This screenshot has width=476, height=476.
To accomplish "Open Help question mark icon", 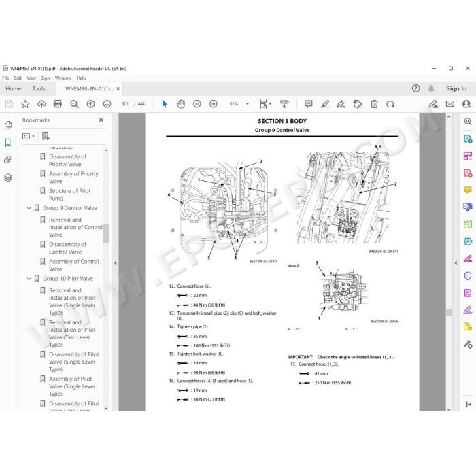I will (x=416, y=88).
